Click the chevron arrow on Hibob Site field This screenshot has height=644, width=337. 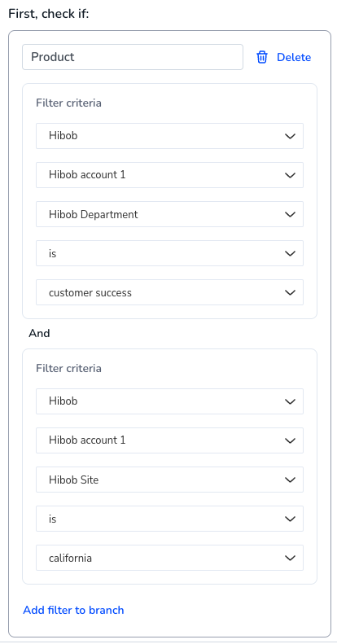point(290,480)
